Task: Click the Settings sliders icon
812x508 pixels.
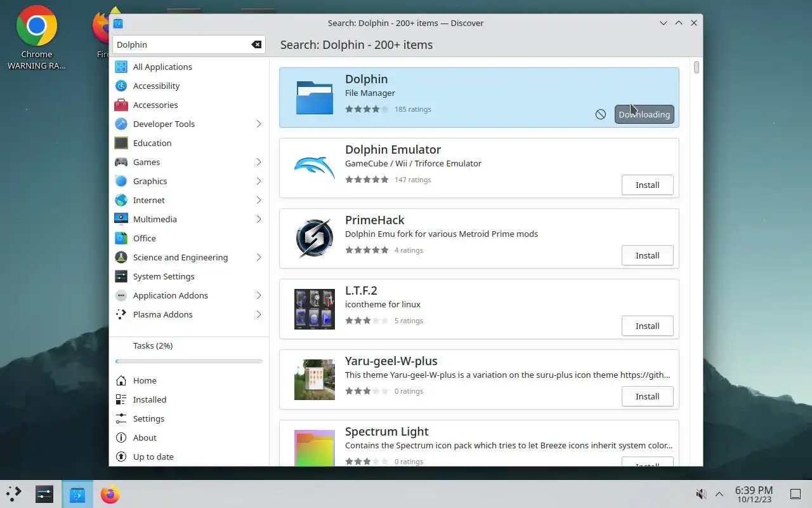Action: pyautogui.click(x=121, y=418)
